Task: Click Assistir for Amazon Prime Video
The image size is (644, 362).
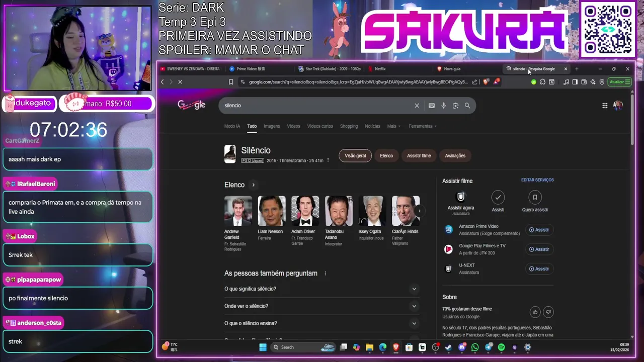Action: coord(539,230)
